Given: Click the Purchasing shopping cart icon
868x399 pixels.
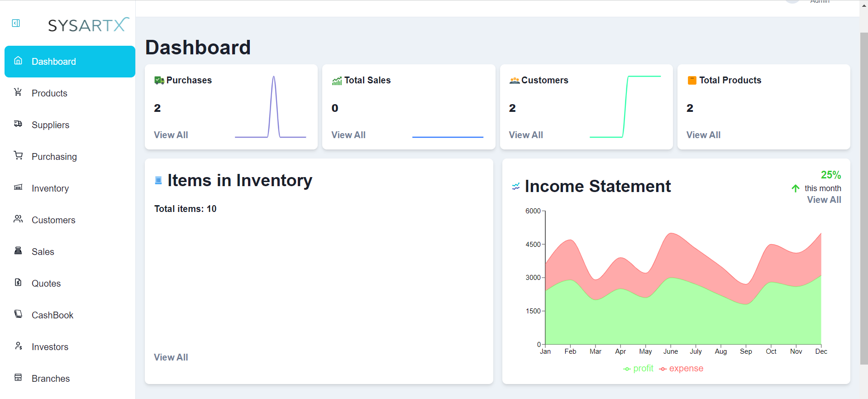Looking at the screenshot, I should click(18, 155).
